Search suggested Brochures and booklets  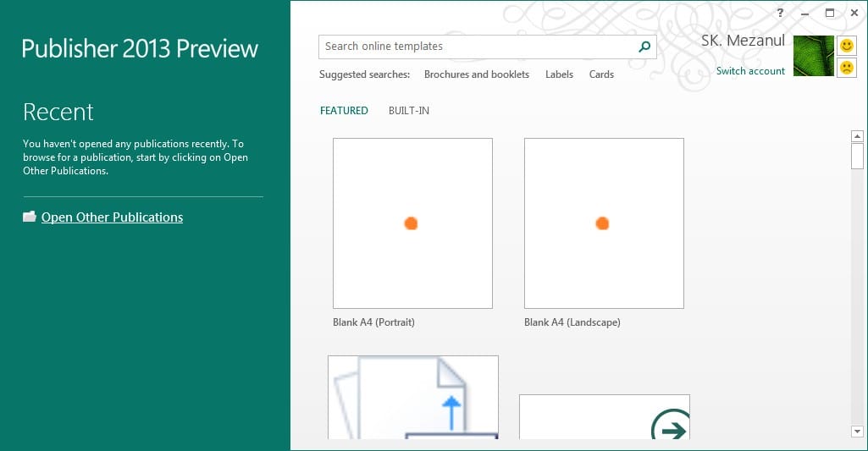point(477,74)
